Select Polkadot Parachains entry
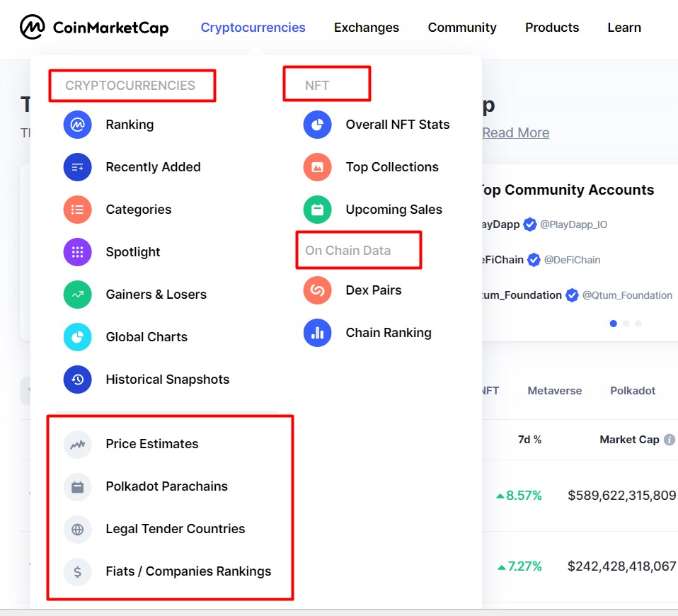This screenshot has height=616, width=678. 166,486
